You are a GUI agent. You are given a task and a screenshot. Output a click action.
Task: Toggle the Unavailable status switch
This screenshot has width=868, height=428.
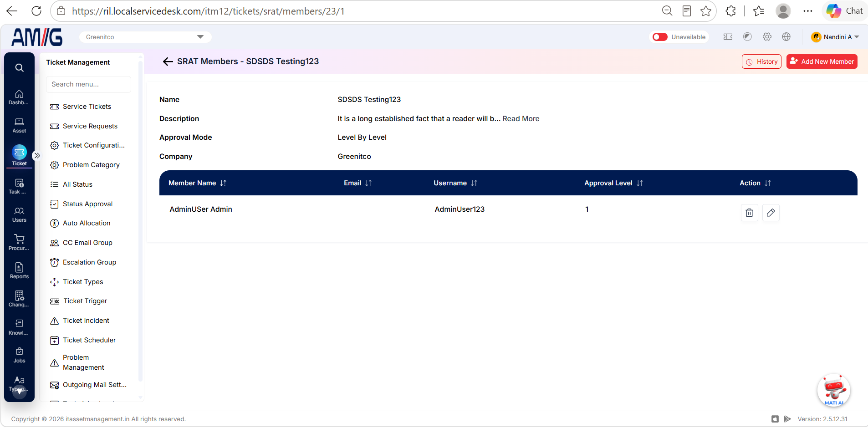[660, 37]
